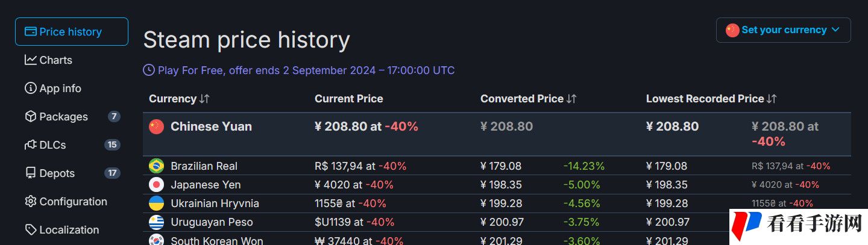Click the Configuration gear icon

click(30, 202)
